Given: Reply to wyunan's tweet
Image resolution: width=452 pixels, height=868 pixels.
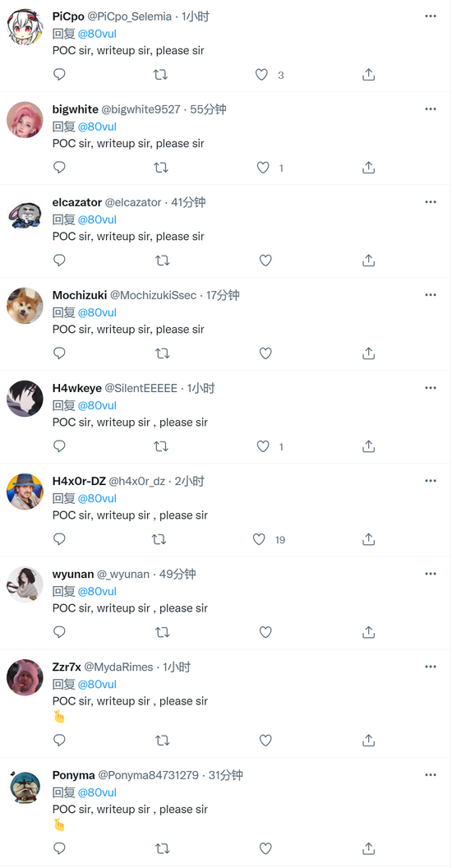Looking at the screenshot, I should (x=60, y=632).
